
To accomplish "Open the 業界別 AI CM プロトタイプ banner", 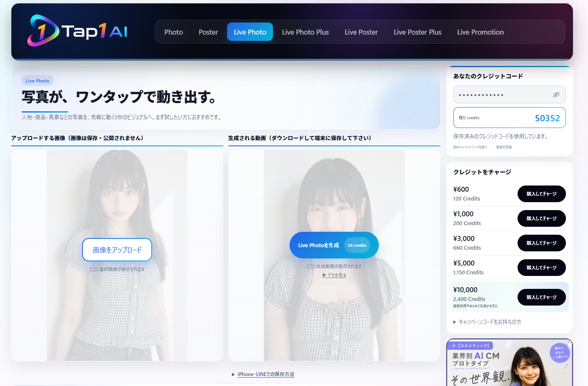I will click(509, 363).
